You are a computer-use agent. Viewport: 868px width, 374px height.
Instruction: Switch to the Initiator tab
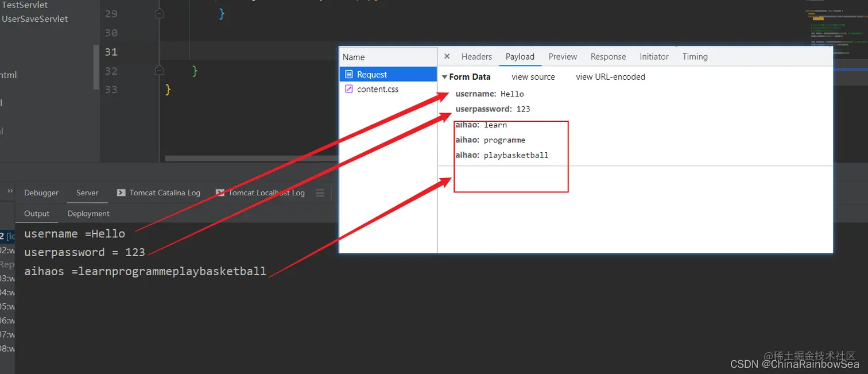tap(654, 57)
